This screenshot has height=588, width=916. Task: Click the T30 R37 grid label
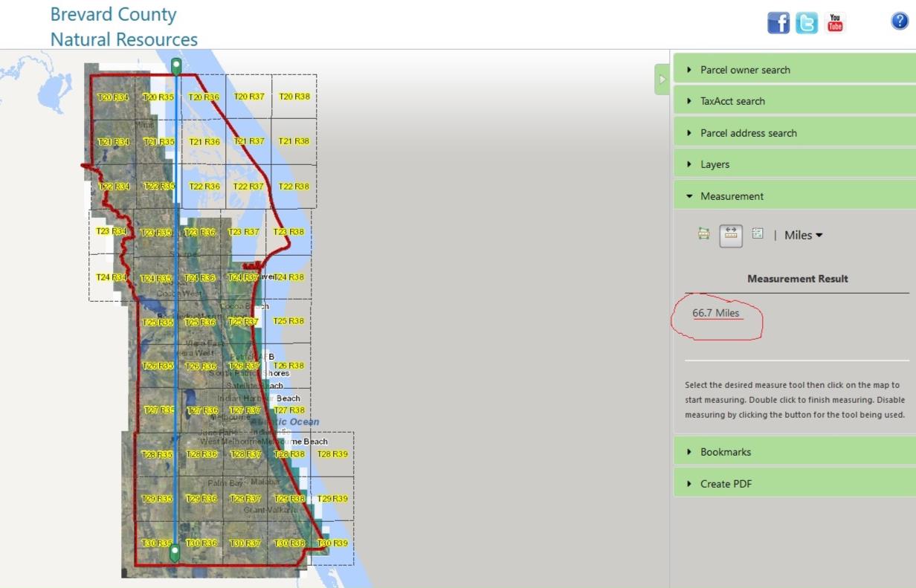click(x=245, y=543)
